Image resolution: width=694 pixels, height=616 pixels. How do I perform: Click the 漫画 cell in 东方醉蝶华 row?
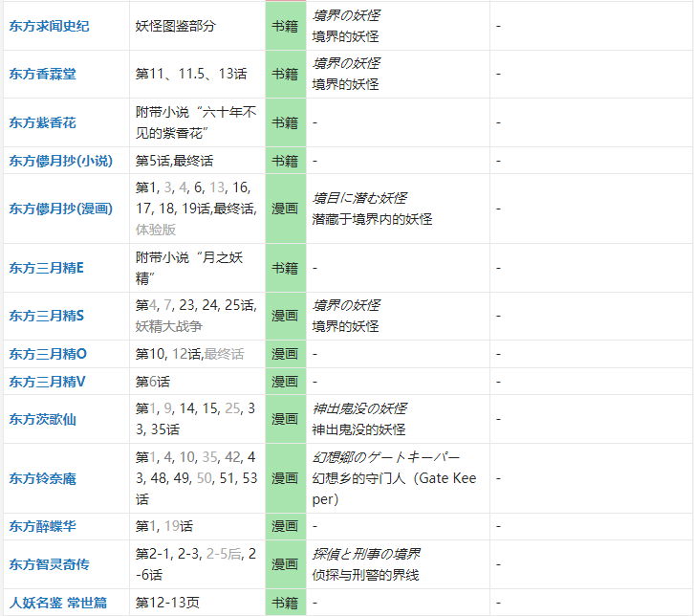coord(286,526)
